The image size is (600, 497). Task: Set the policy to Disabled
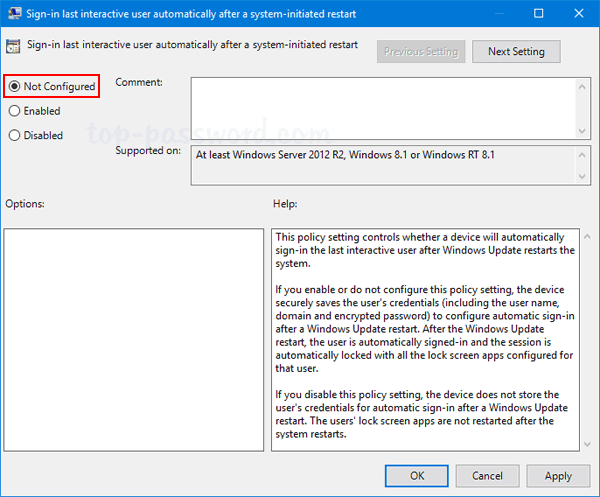pos(15,135)
